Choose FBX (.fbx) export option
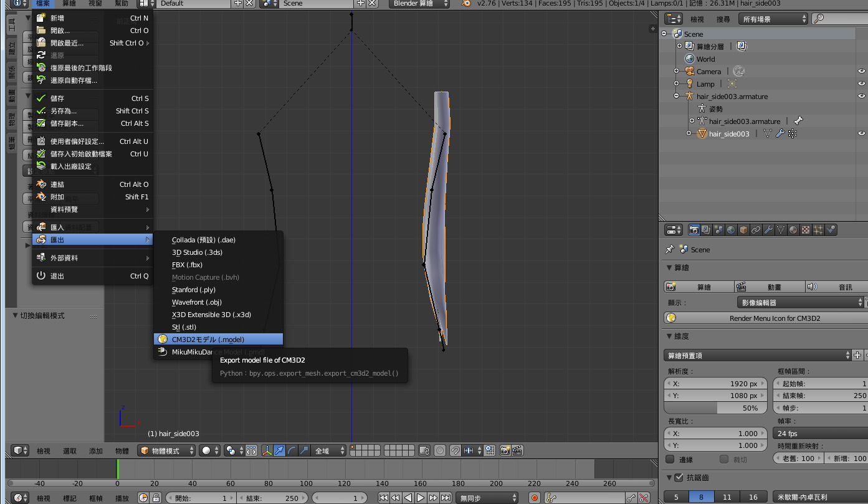The height and width of the screenshot is (504, 868). pos(218,265)
